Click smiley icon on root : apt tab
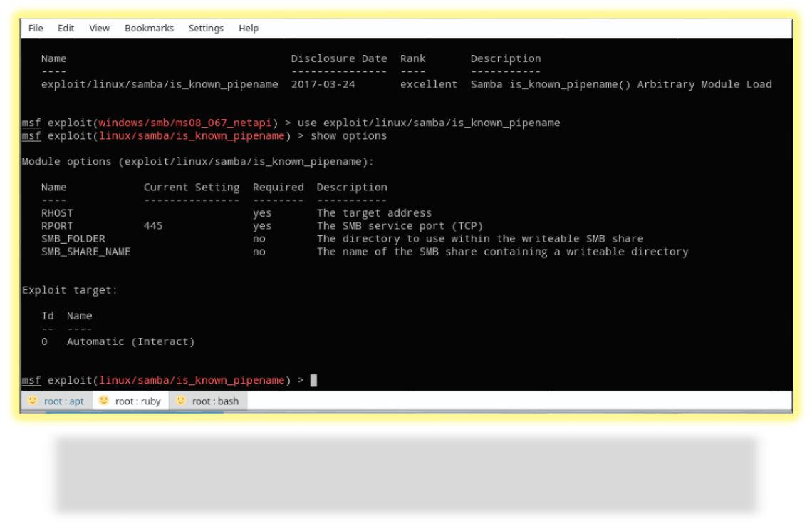The width and height of the screenshot is (812, 529). [x=33, y=400]
